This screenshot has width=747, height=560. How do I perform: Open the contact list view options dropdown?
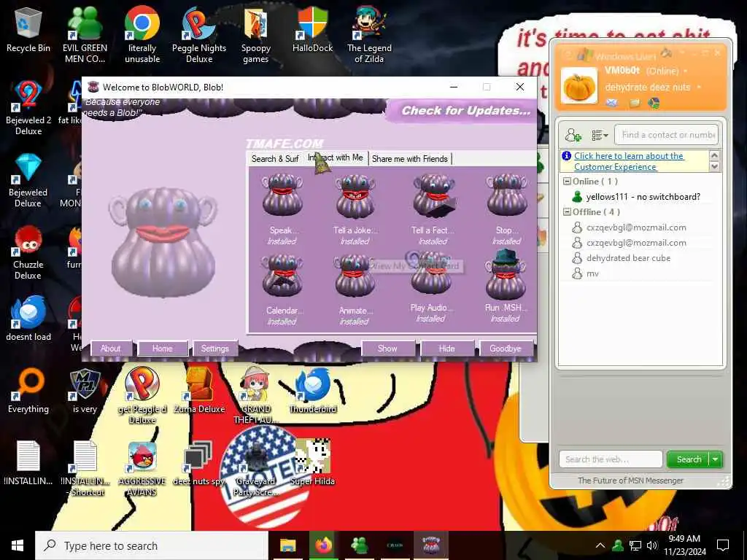[x=600, y=135]
